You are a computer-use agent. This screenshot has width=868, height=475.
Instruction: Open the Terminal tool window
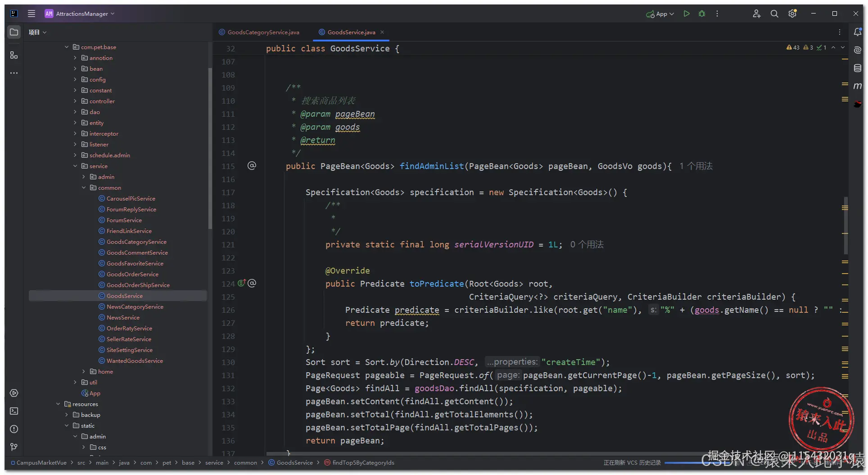(14, 411)
